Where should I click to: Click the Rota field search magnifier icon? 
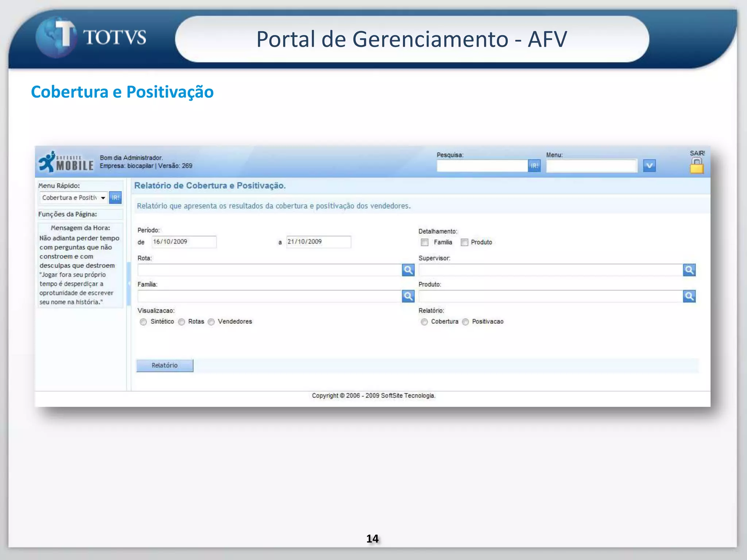click(x=408, y=270)
